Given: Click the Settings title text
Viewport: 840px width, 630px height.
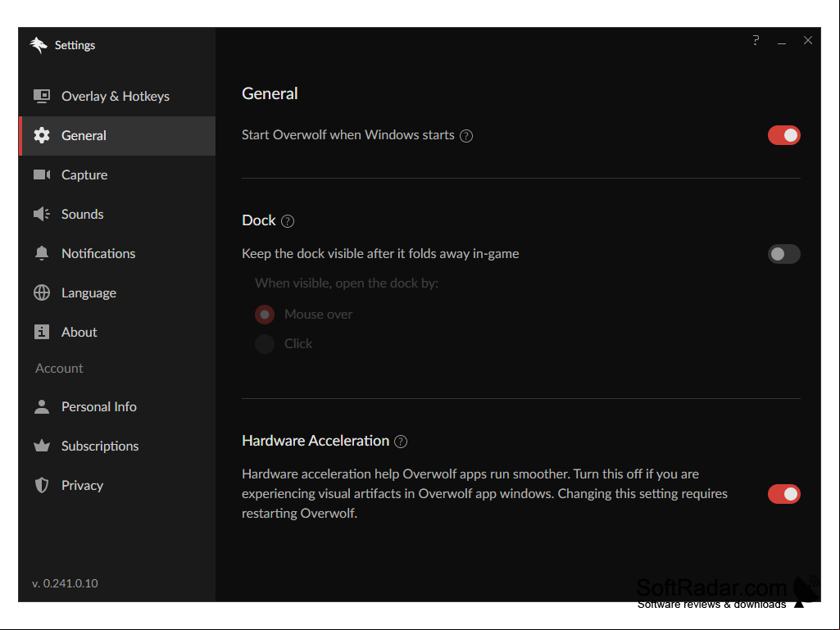Looking at the screenshot, I should pos(75,46).
